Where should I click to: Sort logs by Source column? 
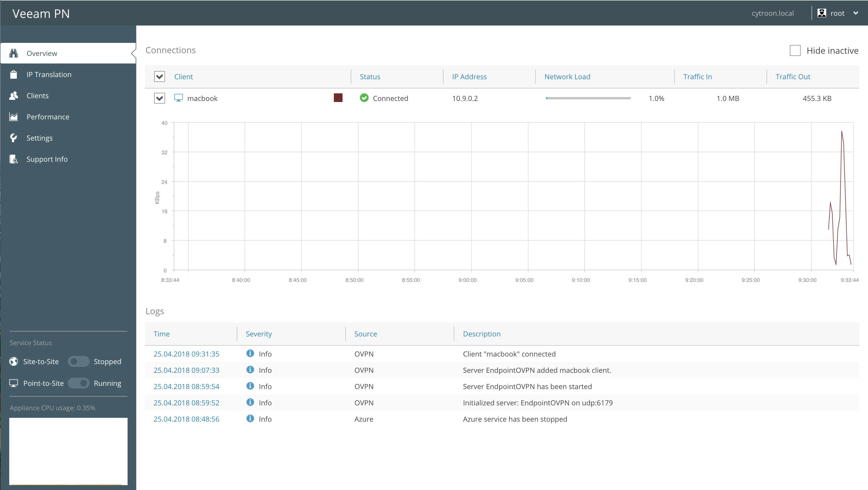click(x=365, y=334)
